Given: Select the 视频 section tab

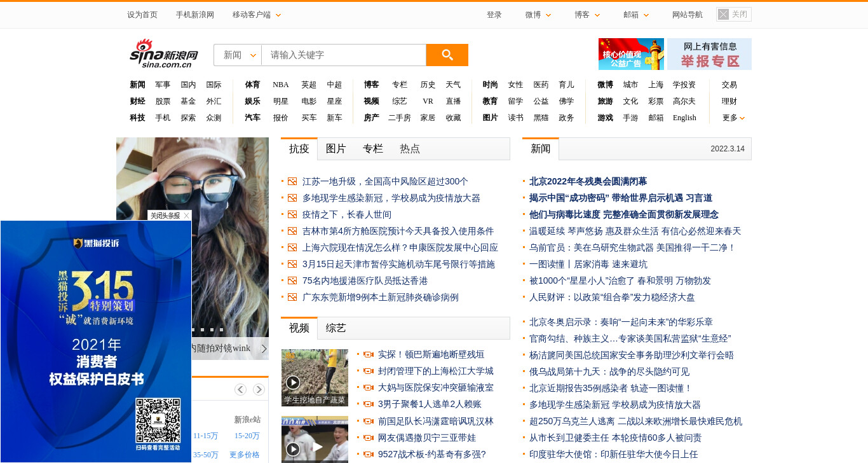Looking at the screenshot, I should 299,328.
